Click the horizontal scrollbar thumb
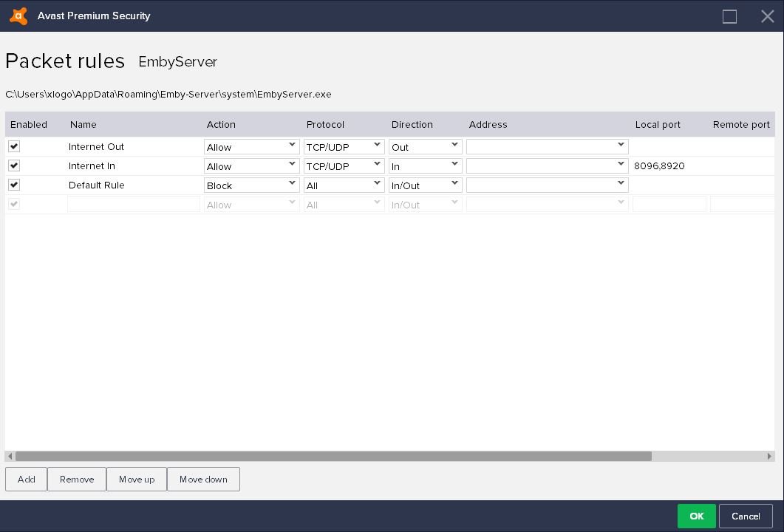 coord(333,457)
